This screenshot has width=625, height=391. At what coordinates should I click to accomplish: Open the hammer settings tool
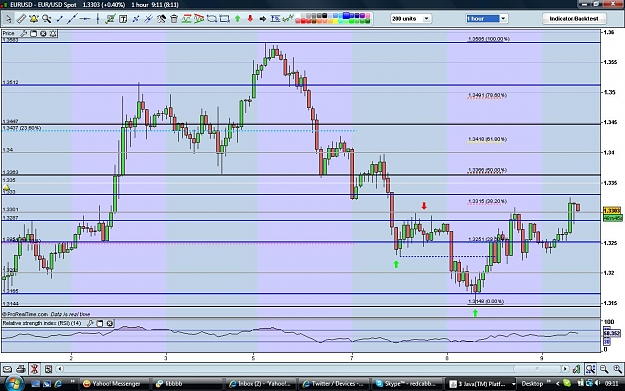click(161, 19)
